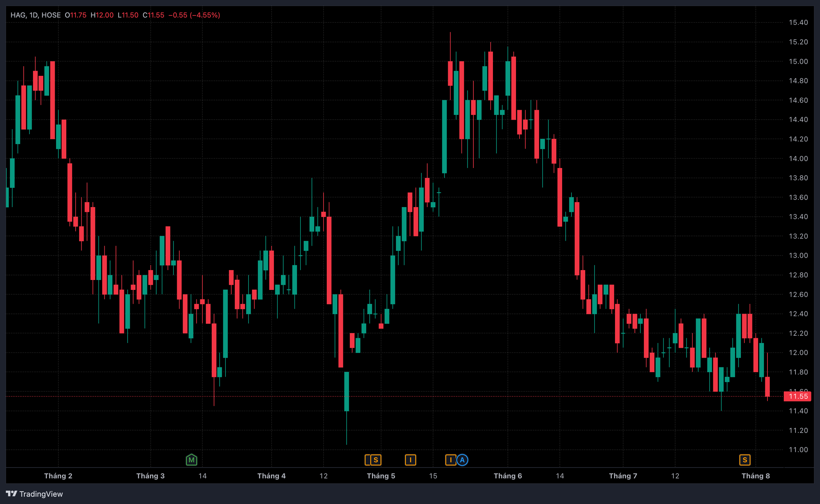820x504 pixels.
Task: Open the S event marker above Tháng 5
Action: coord(376,460)
